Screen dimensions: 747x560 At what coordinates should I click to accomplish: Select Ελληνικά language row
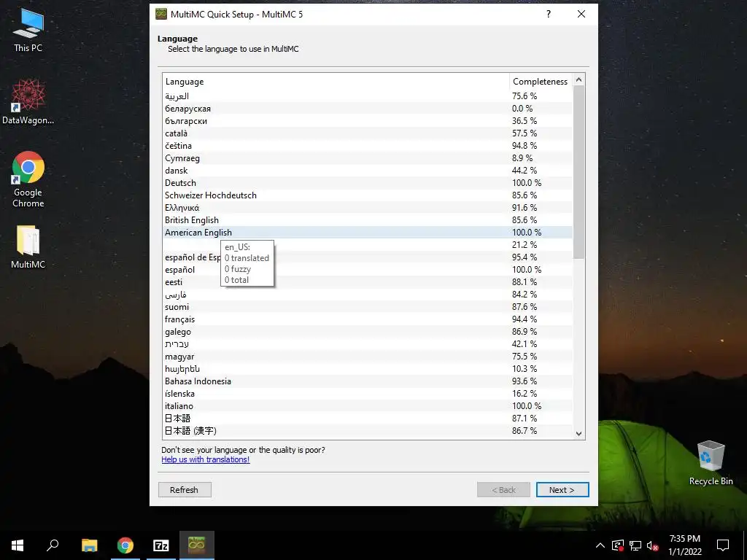click(x=368, y=208)
